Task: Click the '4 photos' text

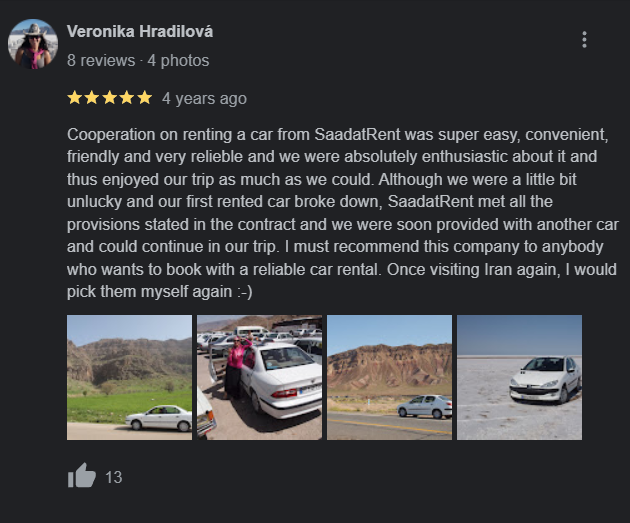Action: click(178, 61)
